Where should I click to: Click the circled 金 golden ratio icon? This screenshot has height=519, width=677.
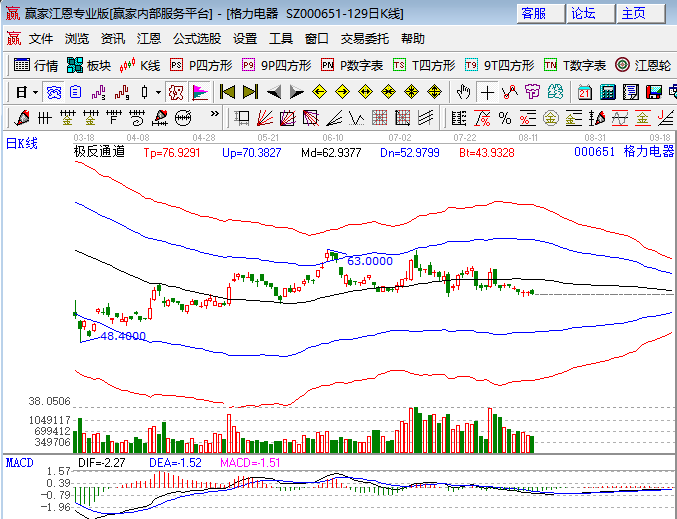[x=551, y=118]
